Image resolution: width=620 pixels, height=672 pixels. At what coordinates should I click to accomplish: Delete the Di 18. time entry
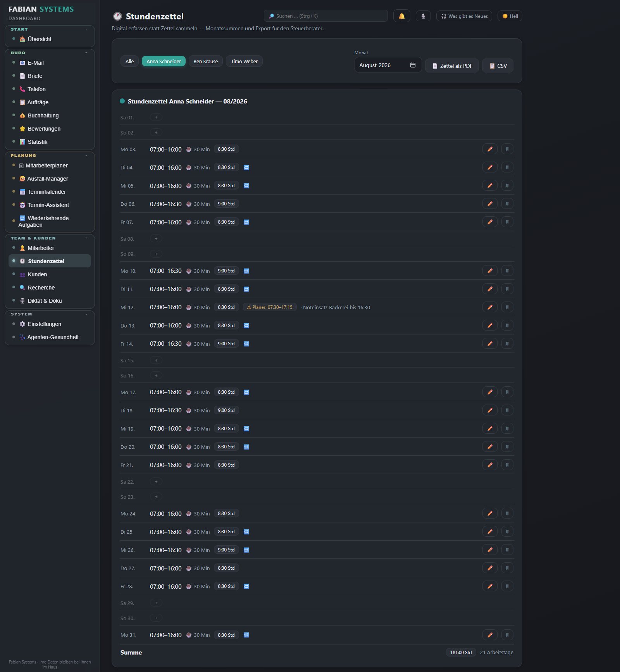click(507, 410)
